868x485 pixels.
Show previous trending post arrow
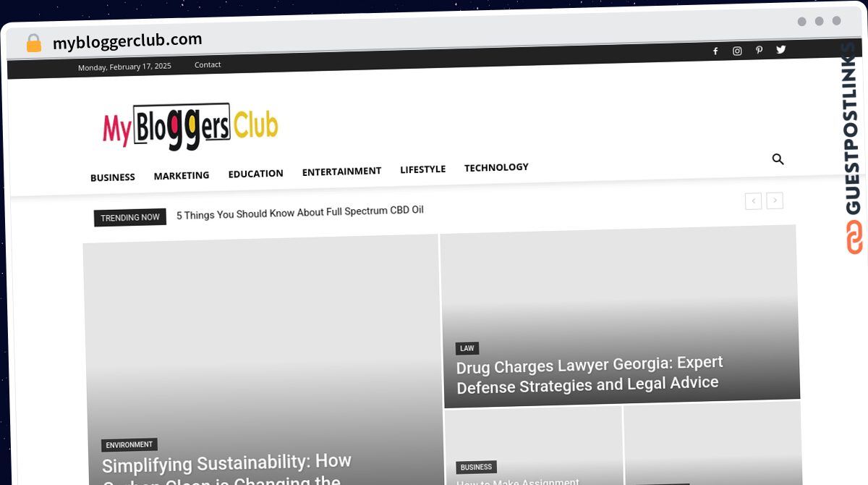click(753, 201)
